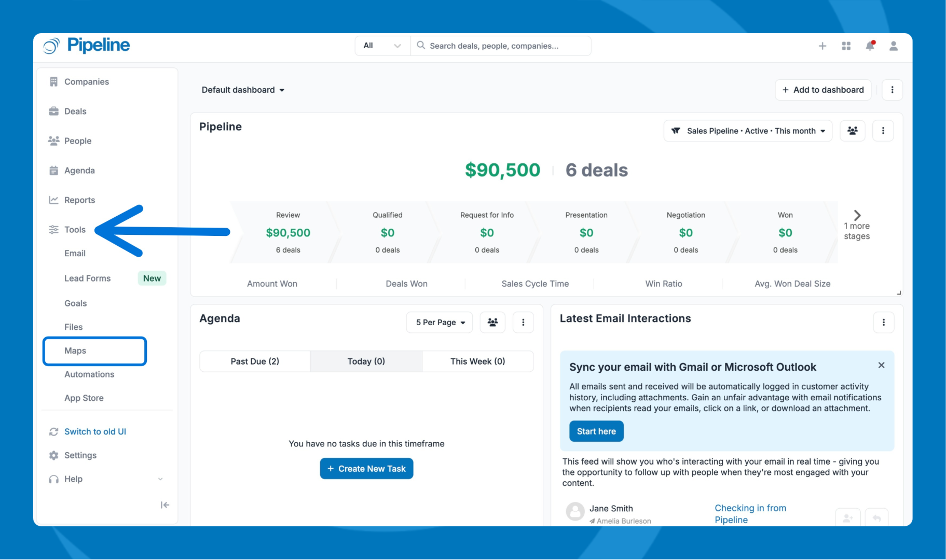Click the Agenda calendar icon
This screenshot has height=560, width=946.
click(x=53, y=170)
